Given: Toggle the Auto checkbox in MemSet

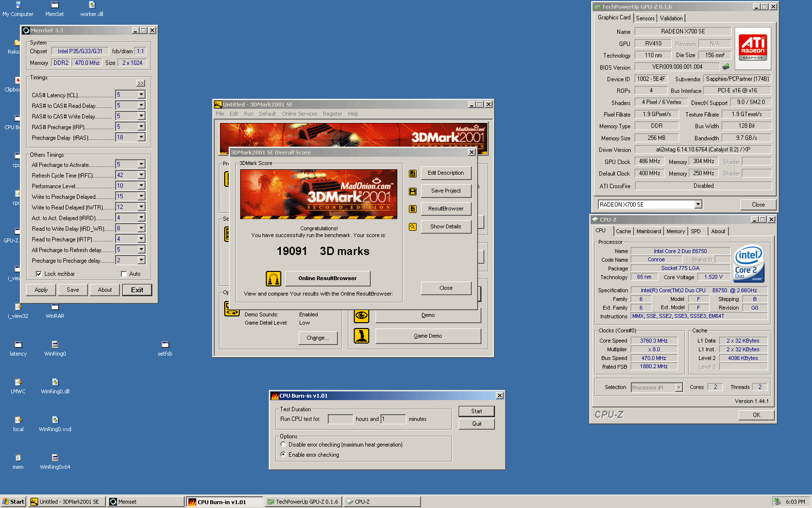Looking at the screenshot, I should pyautogui.click(x=124, y=274).
